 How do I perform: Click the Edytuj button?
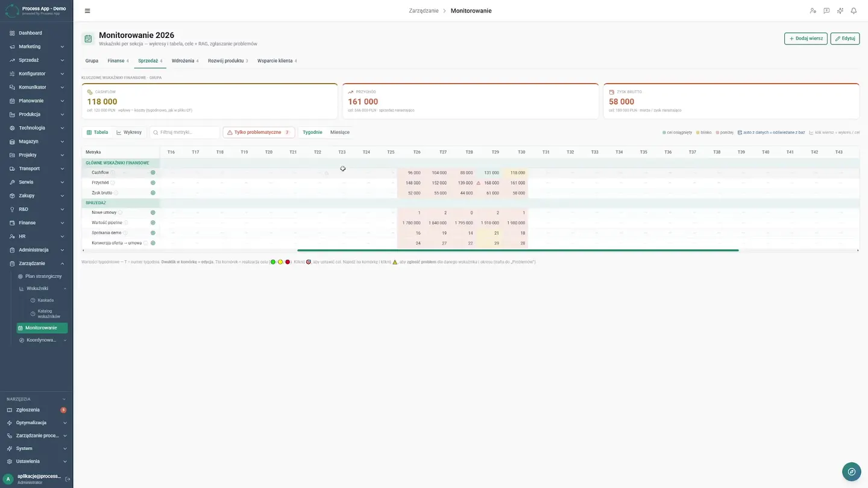845,39
